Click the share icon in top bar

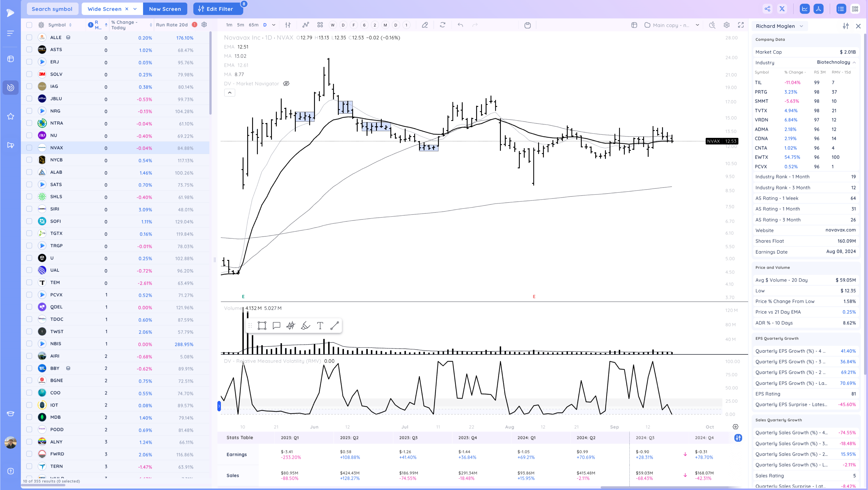[767, 9]
